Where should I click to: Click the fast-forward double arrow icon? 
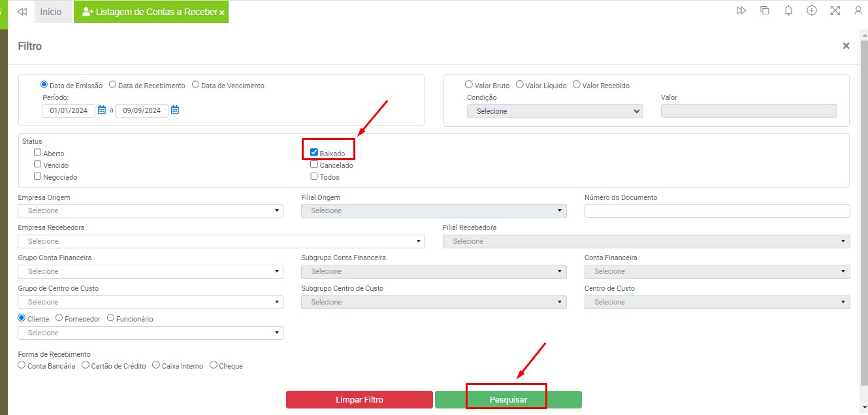(741, 10)
